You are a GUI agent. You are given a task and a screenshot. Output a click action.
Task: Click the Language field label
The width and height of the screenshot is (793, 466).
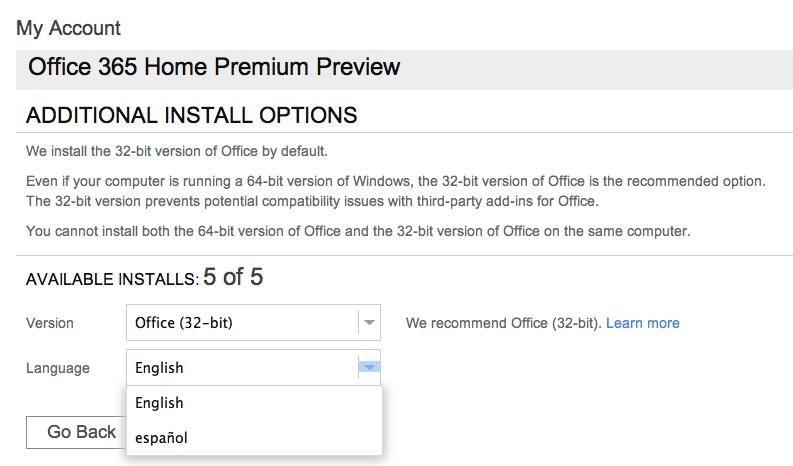coord(58,368)
